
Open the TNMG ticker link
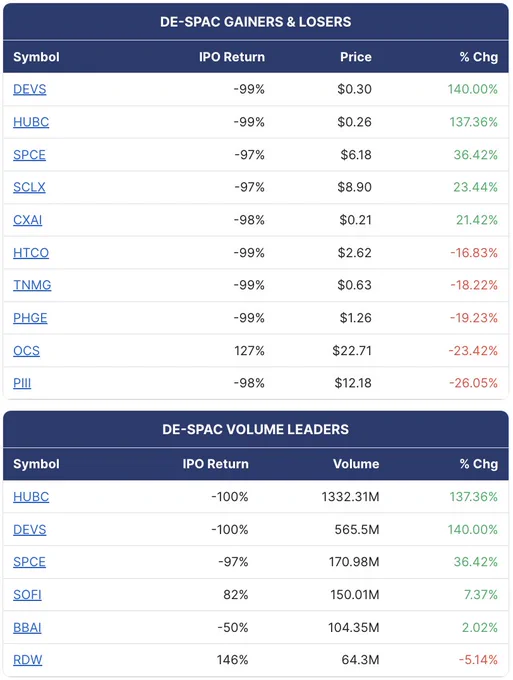pos(32,285)
